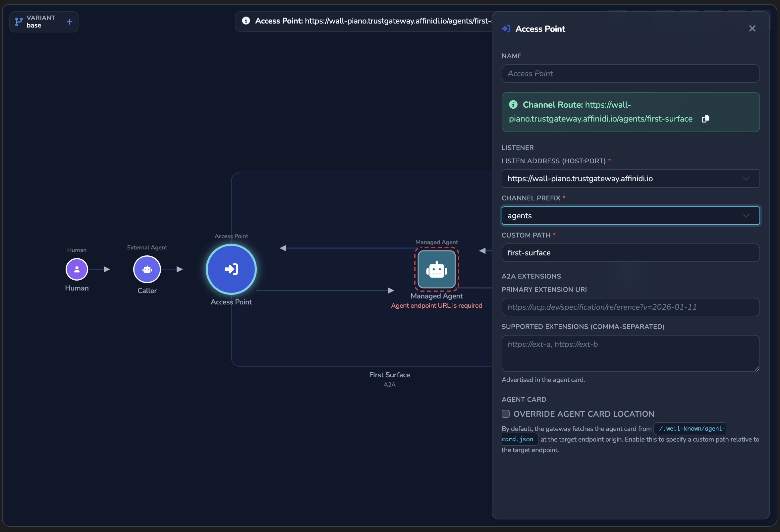The width and height of the screenshot is (780, 532).
Task: Click the info icon beside Access Point URL
Action: 246,21
